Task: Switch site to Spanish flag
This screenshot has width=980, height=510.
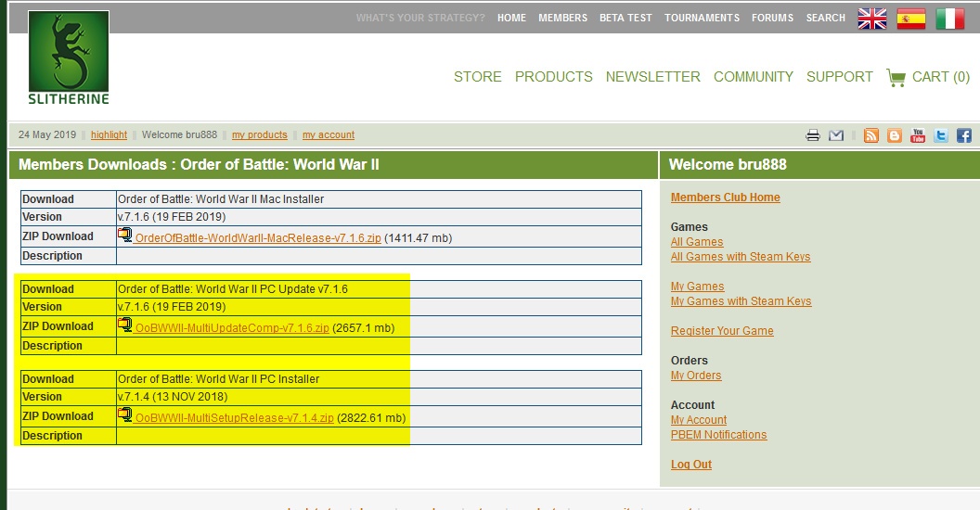Action: coord(910,19)
